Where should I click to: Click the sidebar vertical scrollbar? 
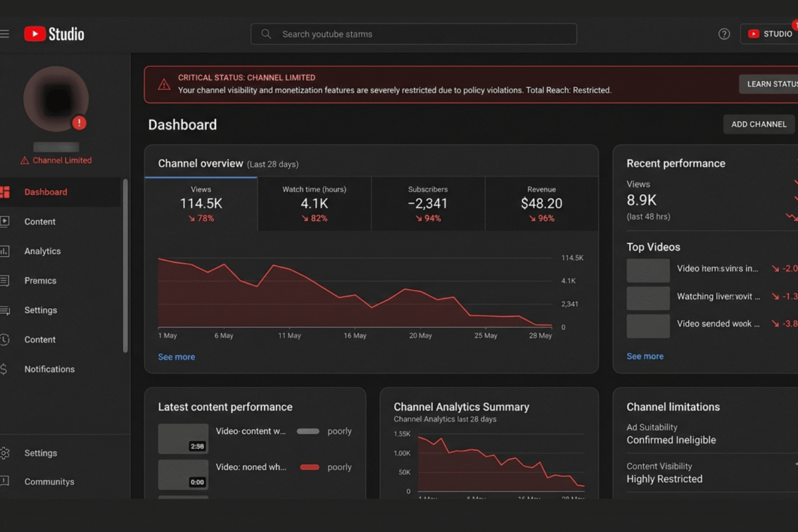[x=125, y=266]
